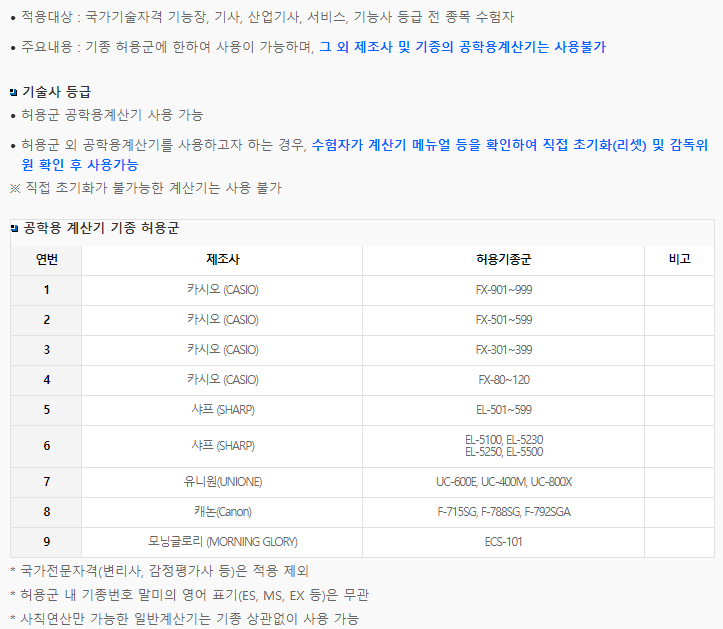Click the 'F-715SG, F-788SG, F-792SGA' cell
723x629 pixels.
tap(504, 512)
